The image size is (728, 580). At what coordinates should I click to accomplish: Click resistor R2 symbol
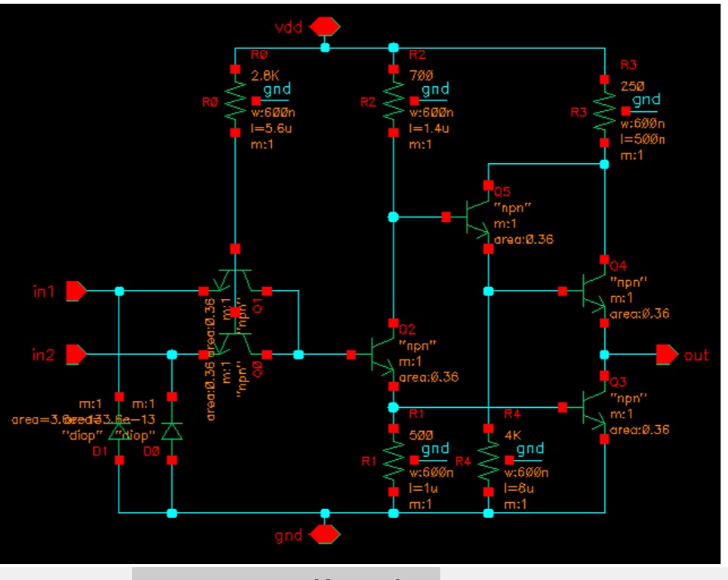[393, 101]
